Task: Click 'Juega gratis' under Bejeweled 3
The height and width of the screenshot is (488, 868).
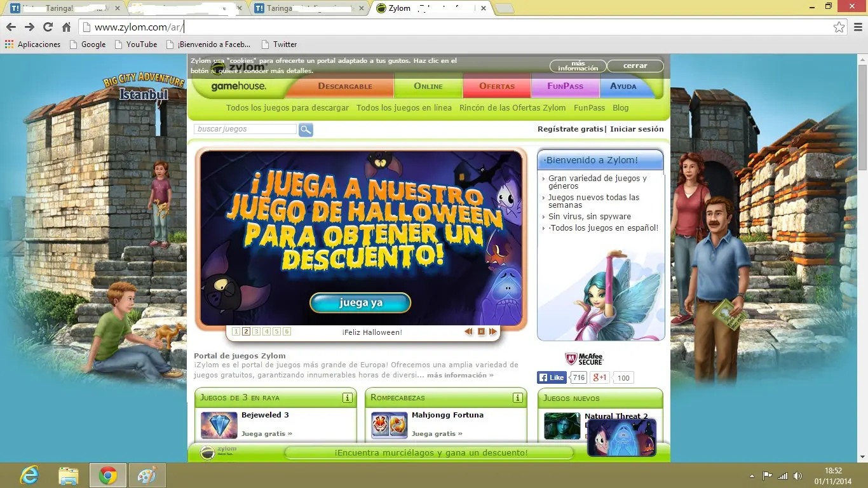Action: [267, 433]
